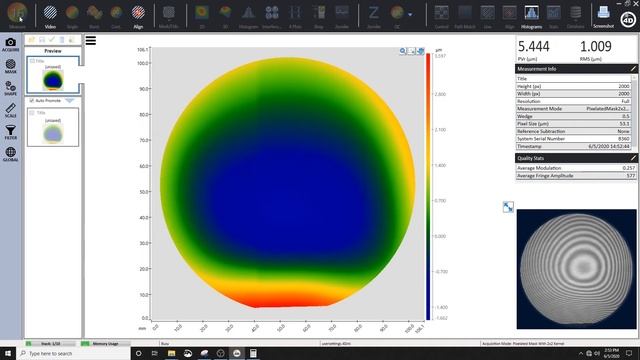
Task: Click the open folder icon above Preview
Action: [31, 40]
